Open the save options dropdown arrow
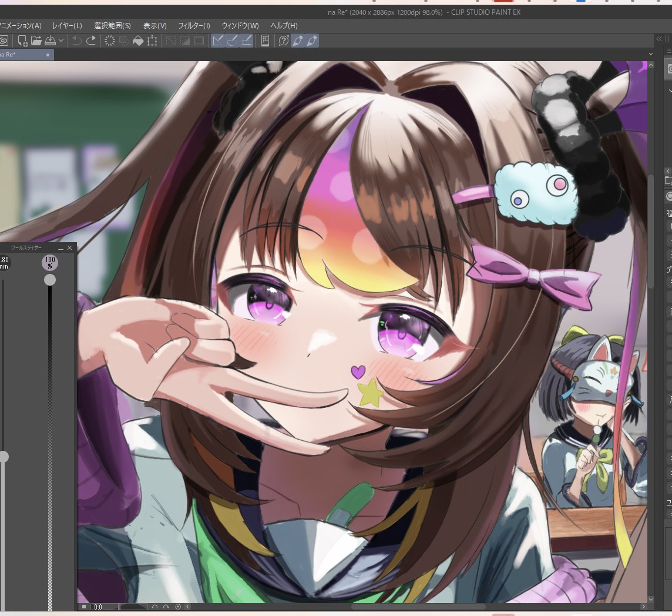 point(61,41)
